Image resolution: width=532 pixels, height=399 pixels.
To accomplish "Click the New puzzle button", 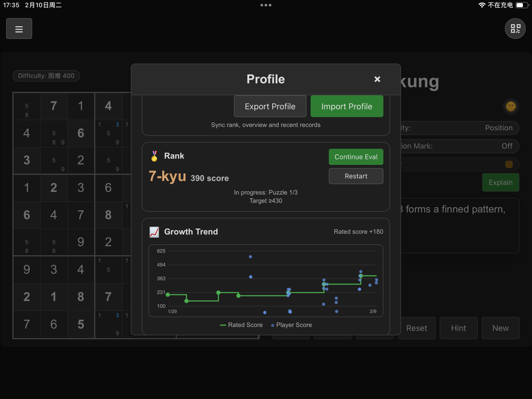I will coord(500,328).
